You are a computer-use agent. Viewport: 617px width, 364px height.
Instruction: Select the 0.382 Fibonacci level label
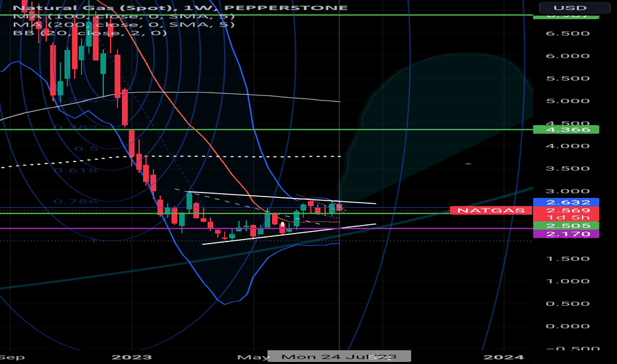75,127
